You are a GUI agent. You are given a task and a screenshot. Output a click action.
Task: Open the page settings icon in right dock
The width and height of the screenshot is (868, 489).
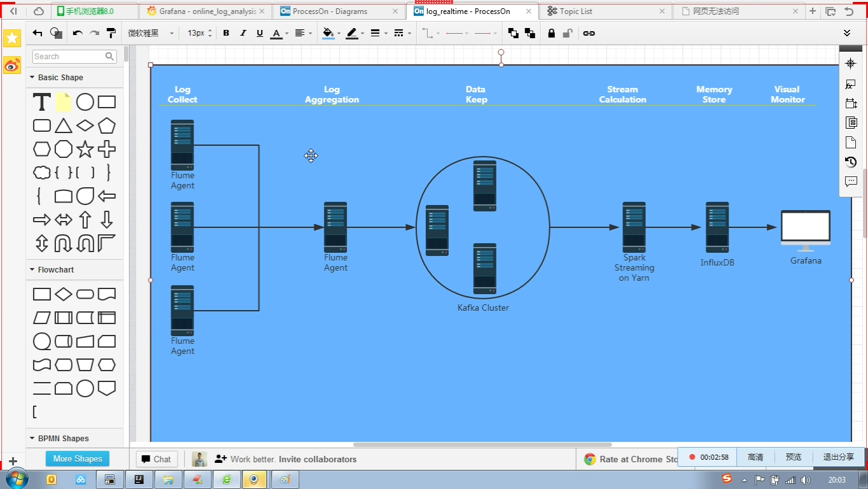(x=851, y=142)
